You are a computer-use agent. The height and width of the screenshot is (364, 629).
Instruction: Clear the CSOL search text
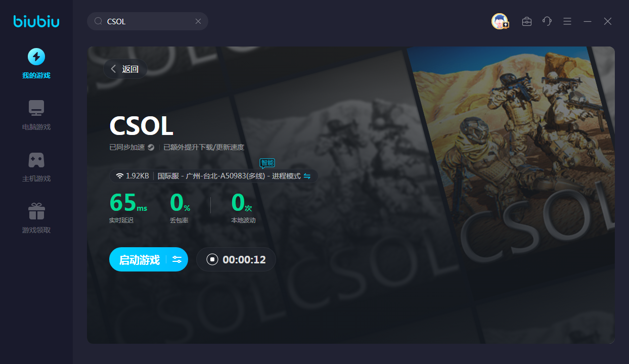[198, 21]
